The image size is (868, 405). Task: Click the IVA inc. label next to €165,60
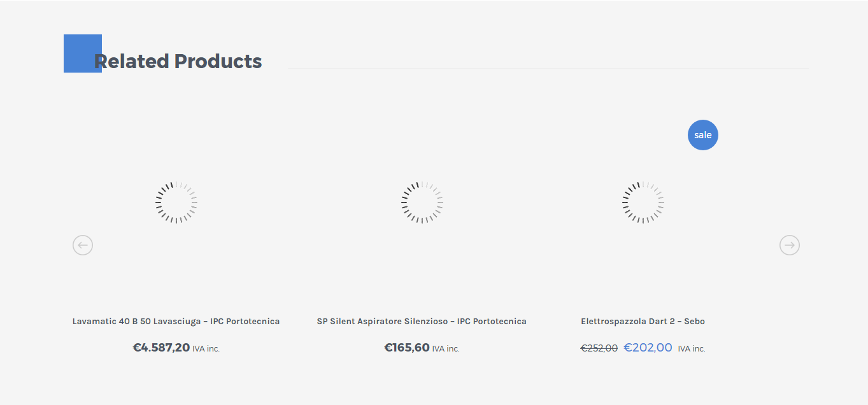(x=446, y=349)
